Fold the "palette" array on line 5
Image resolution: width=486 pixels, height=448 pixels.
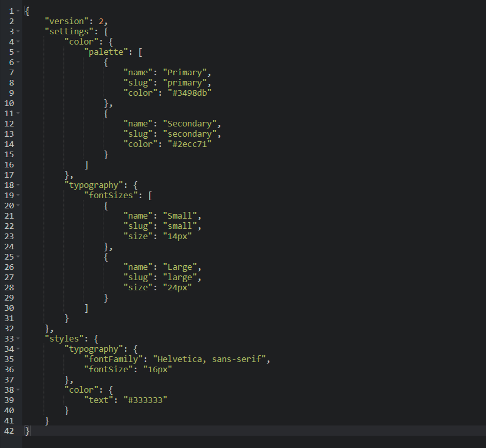pyautogui.click(x=18, y=52)
